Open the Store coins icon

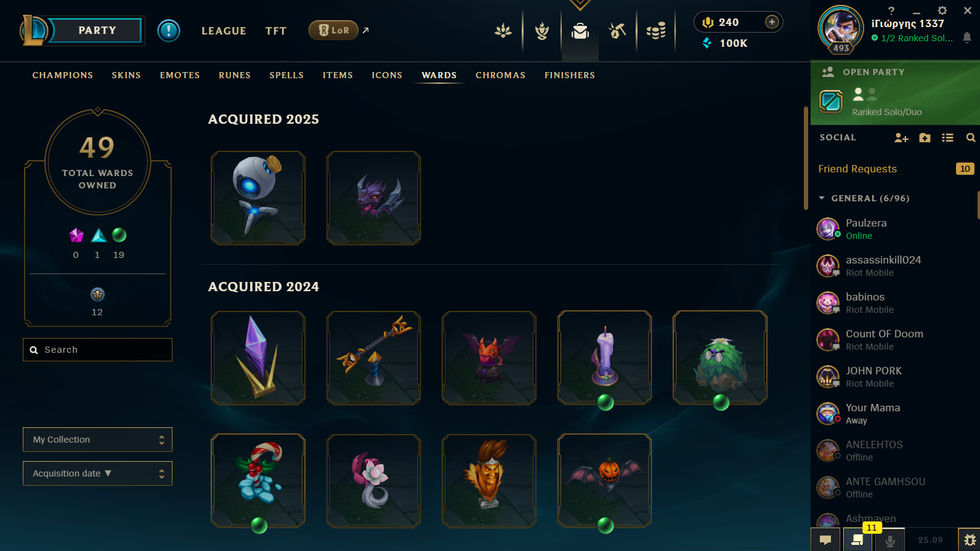[656, 31]
